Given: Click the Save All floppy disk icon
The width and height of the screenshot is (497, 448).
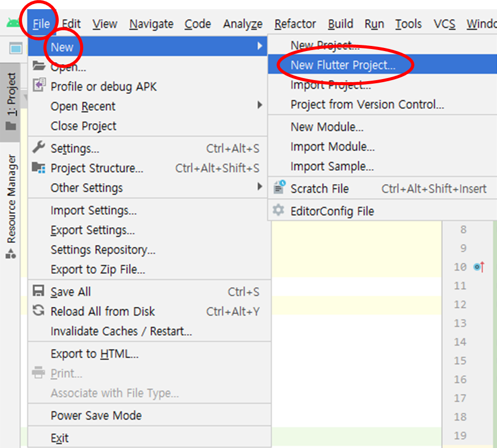Looking at the screenshot, I should pos(39,290).
